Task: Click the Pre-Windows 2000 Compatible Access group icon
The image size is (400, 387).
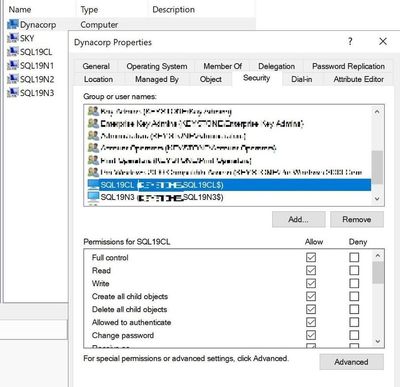Action: pos(93,172)
